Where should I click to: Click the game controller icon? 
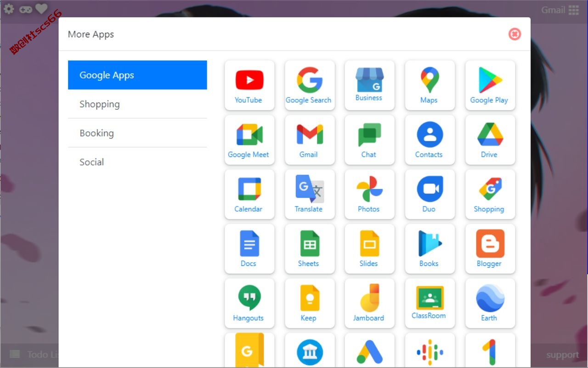(x=25, y=9)
